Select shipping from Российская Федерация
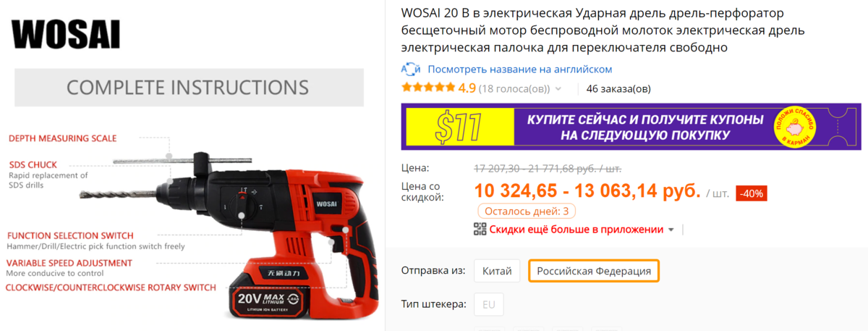Viewport: 868px width, 331px height. point(594,272)
